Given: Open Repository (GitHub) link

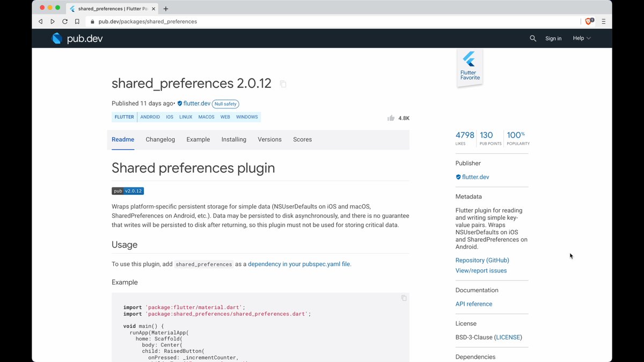Looking at the screenshot, I should (x=482, y=260).
